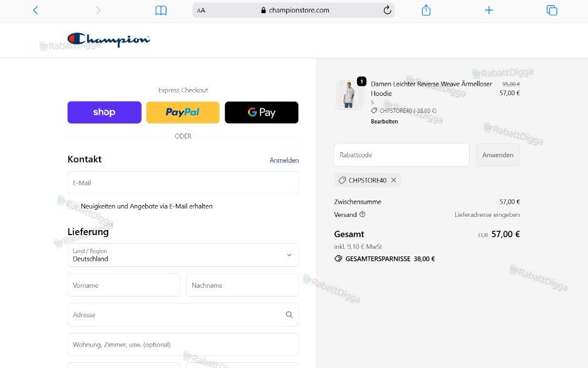The width and height of the screenshot is (588, 368).
Task: Show all open tabs overview icon
Action: point(552,10)
